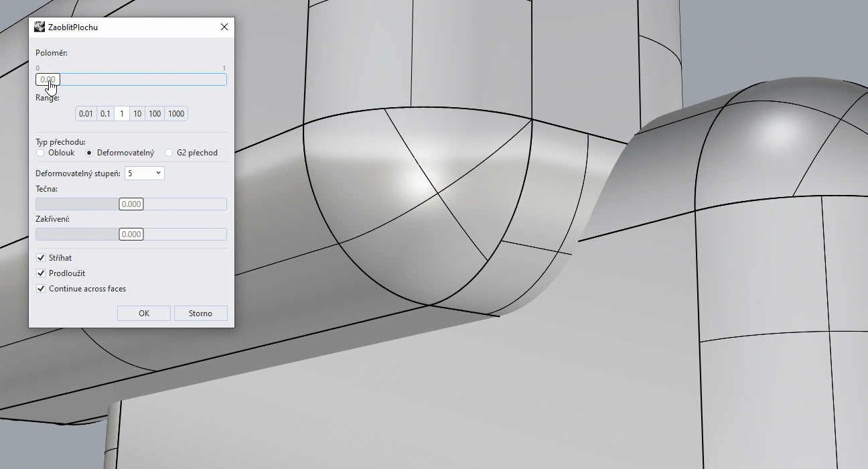Set the range to 0.1
Image resolution: width=868 pixels, height=469 pixels.
point(105,114)
